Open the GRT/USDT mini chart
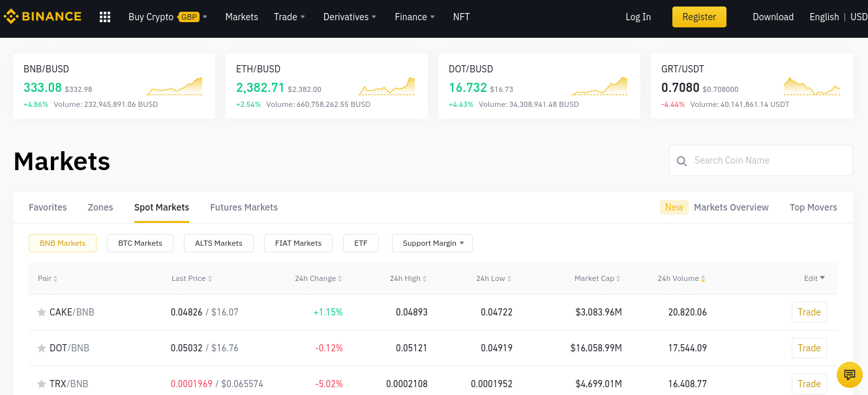This screenshot has height=395, width=868. pyautogui.click(x=812, y=86)
